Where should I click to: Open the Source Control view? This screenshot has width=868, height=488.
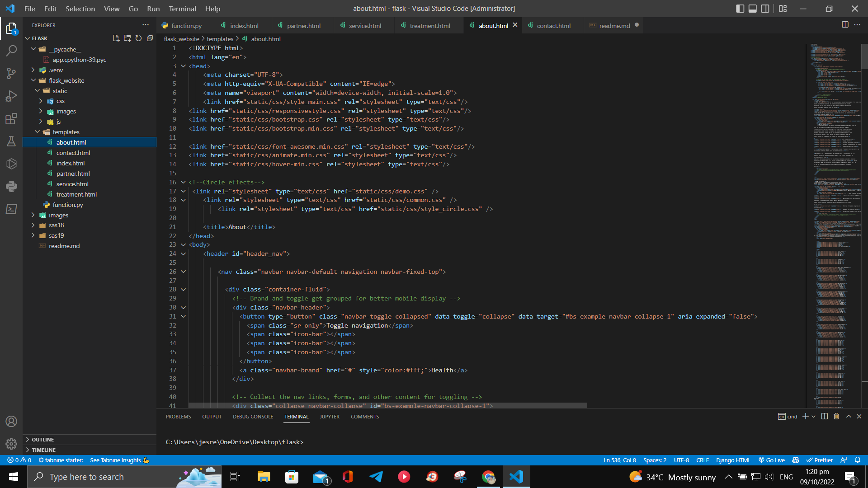pos(11,73)
